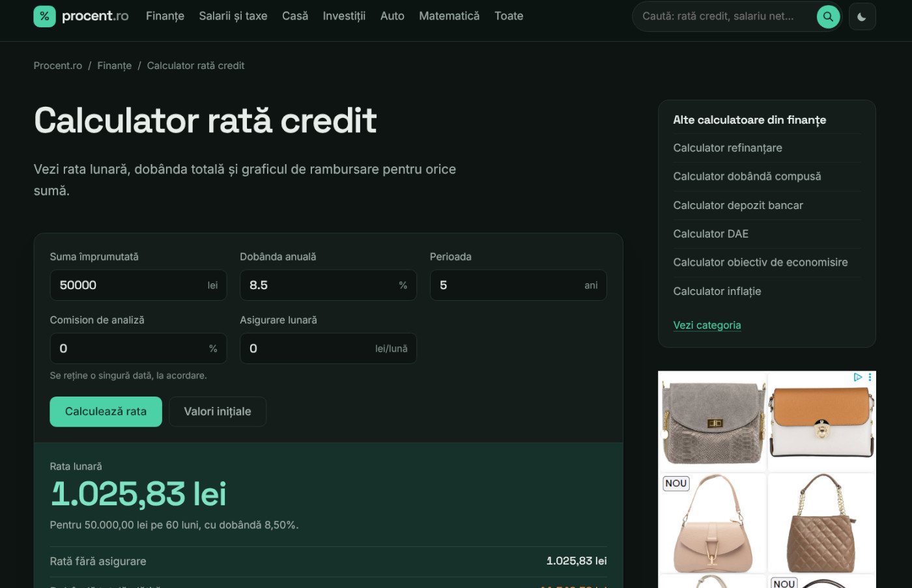
Task: Click the Se reține o singură dată note
Action: pos(128,376)
